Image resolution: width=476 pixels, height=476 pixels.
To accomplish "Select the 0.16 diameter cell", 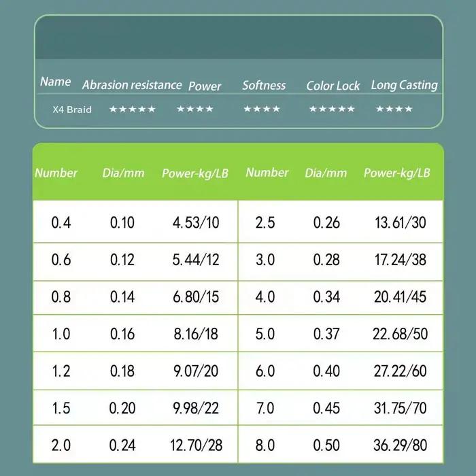I will (x=122, y=334).
